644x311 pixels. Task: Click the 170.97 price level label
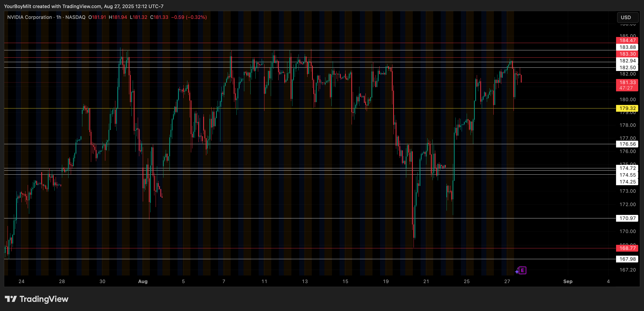[x=627, y=218]
